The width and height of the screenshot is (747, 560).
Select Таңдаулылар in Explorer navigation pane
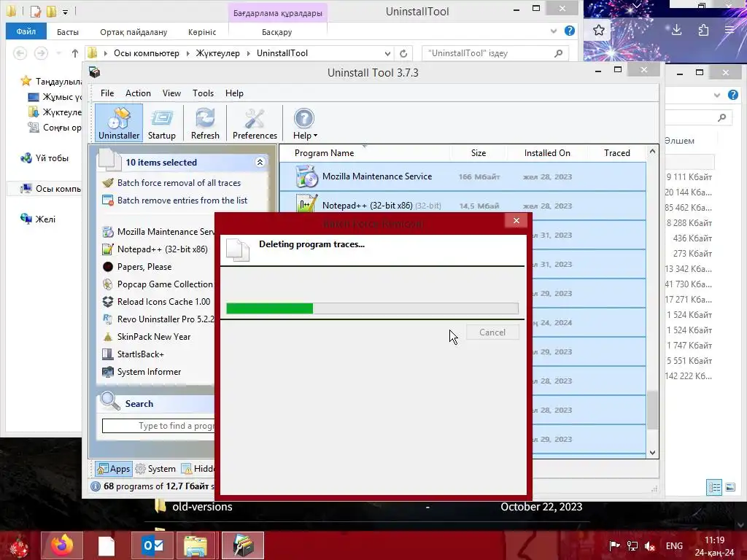[x=51, y=82]
